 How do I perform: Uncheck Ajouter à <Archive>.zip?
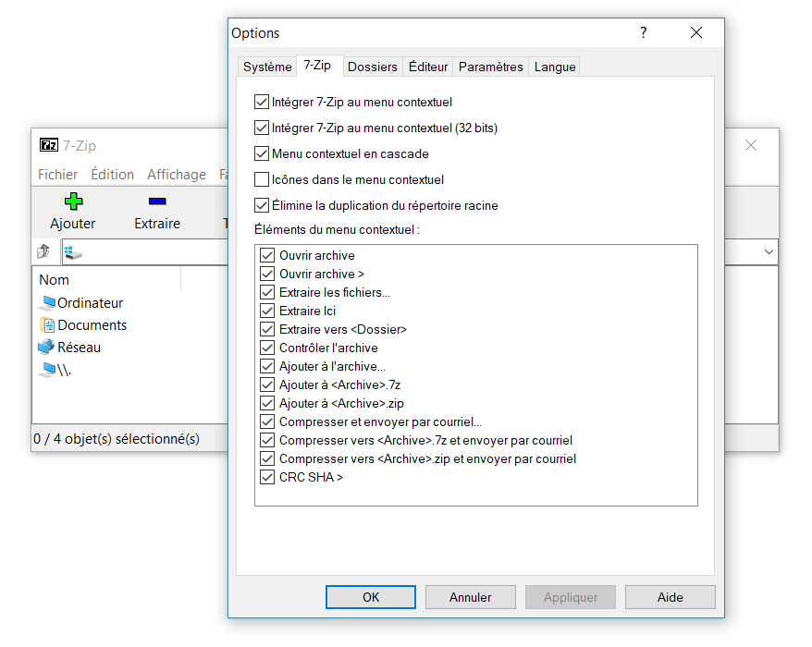pyautogui.click(x=267, y=403)
